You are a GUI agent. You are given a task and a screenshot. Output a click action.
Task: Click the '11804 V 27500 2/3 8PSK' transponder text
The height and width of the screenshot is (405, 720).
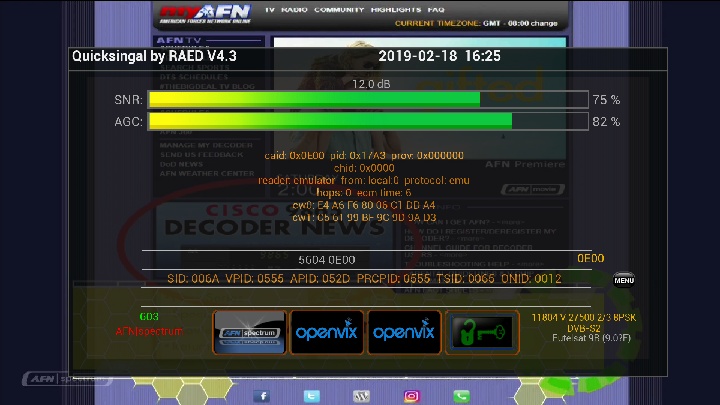(x=584, y=317)
